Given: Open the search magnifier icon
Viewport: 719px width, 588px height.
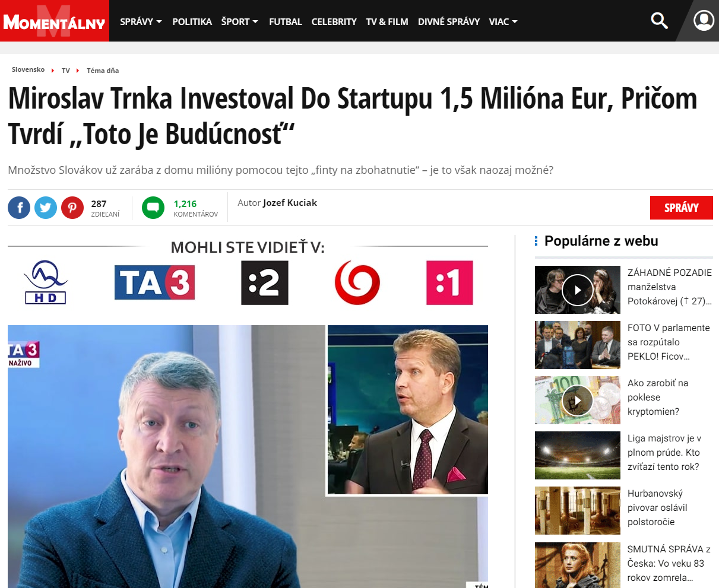Looking at the screenshot, I should 659,21.
